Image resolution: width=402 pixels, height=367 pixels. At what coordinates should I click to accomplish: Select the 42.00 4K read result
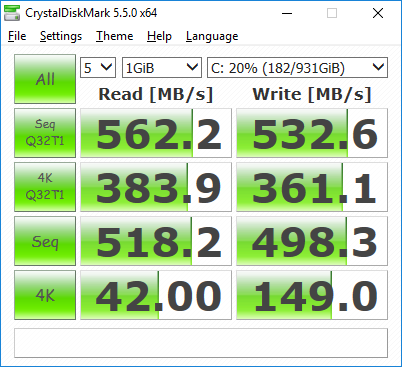(x=156, y=295)
